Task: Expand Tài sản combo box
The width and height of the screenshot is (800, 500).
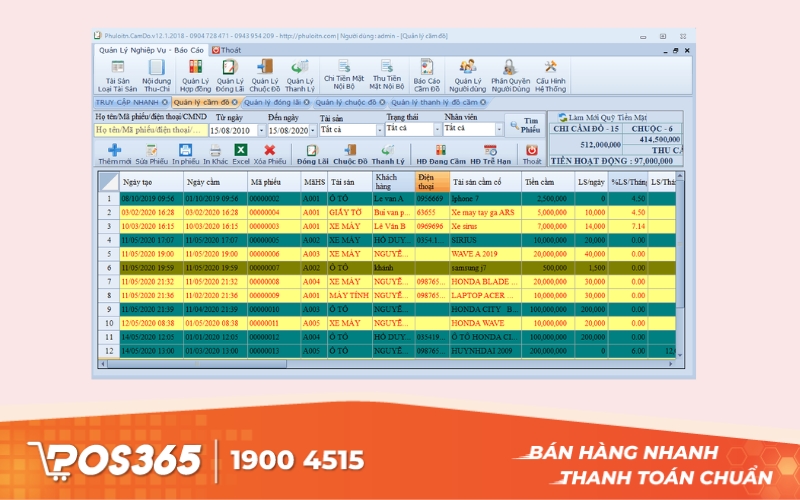Action: coord(379,130)
